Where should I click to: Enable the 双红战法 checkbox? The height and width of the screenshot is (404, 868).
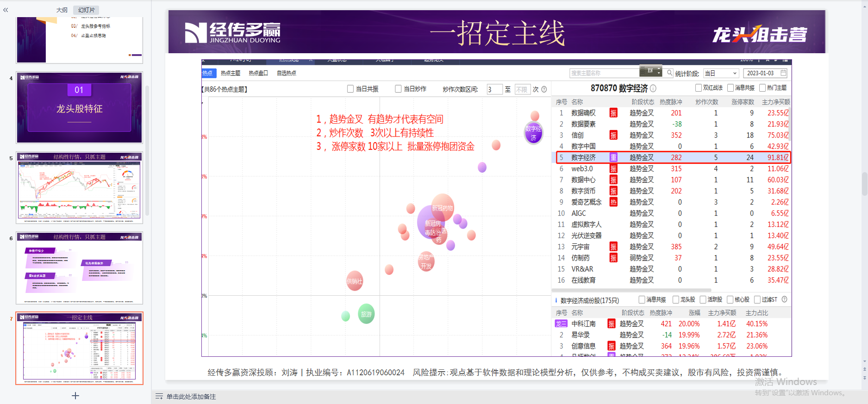pos(699,88)
